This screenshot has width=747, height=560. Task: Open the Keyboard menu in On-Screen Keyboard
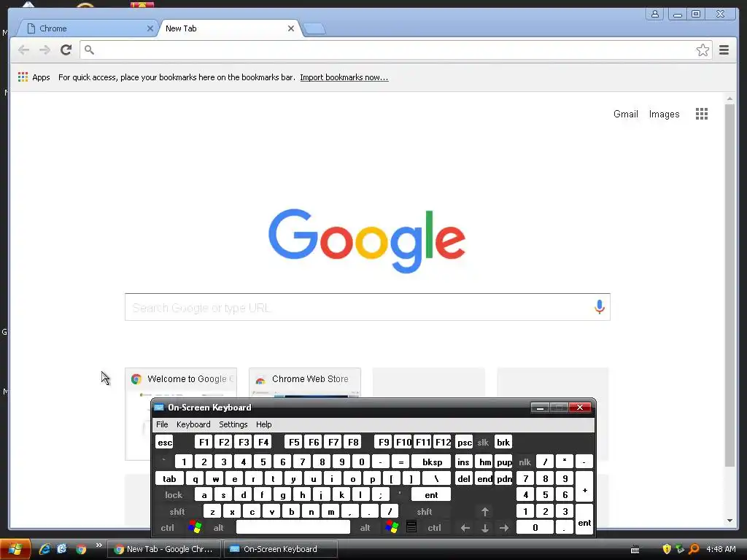coord(193,424)
